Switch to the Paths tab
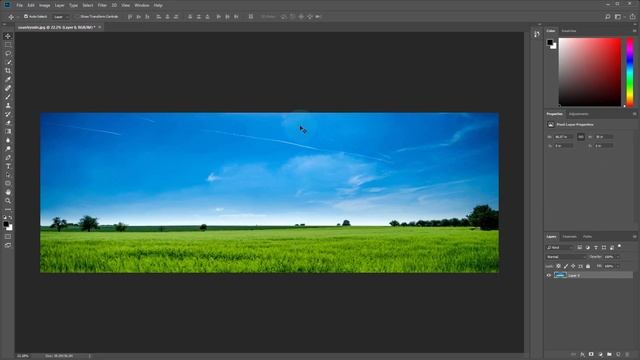Screen dimensions: 640x360 tap(587, 237)
